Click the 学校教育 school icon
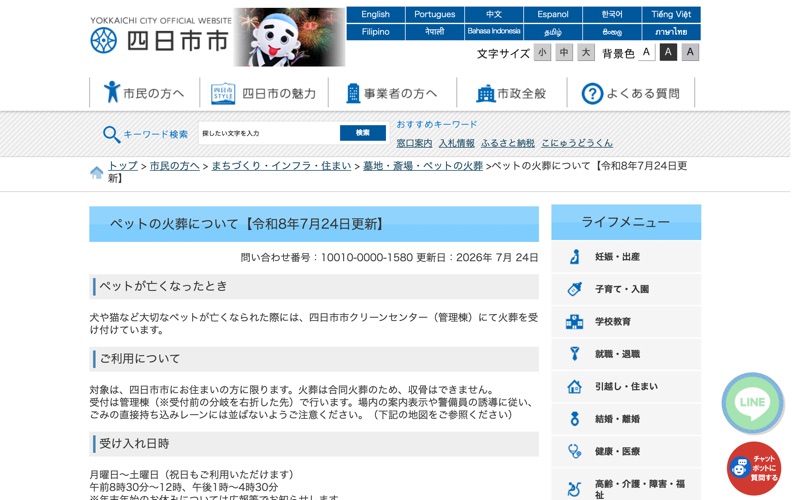The image size is (800, 500). (574, 321)
